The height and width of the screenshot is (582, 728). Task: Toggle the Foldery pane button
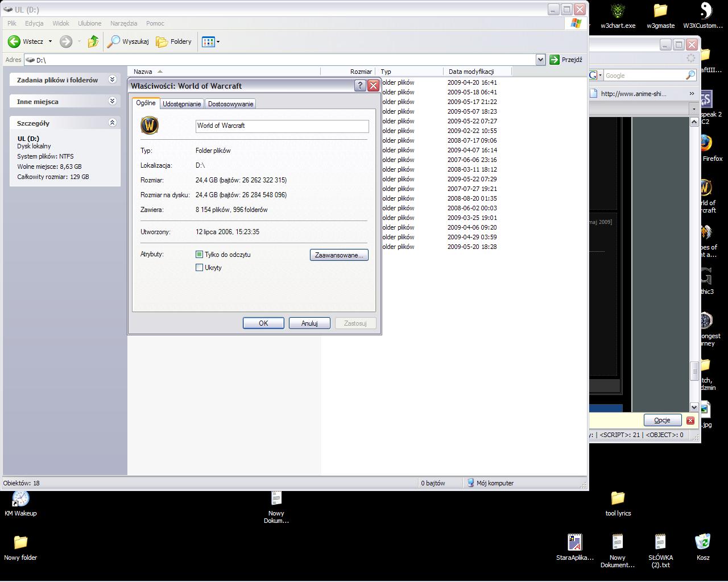[174, 41]
